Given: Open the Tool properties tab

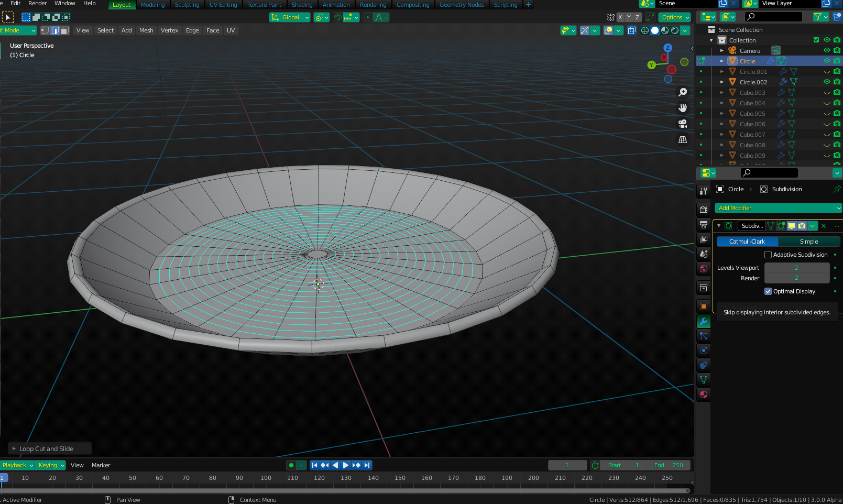Looking at the screenshot, I should point(704,191).
